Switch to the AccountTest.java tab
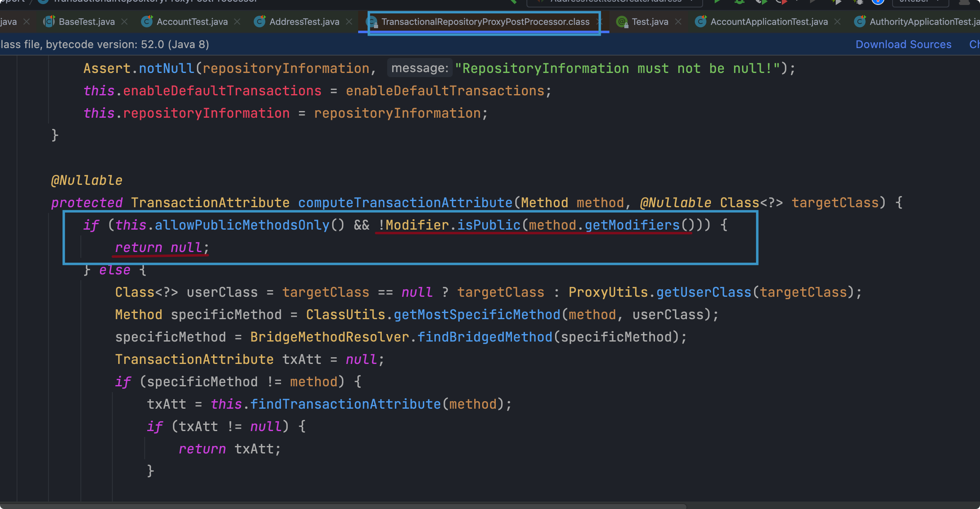Viewport: 980px width, 509px height. click(192, 22)
